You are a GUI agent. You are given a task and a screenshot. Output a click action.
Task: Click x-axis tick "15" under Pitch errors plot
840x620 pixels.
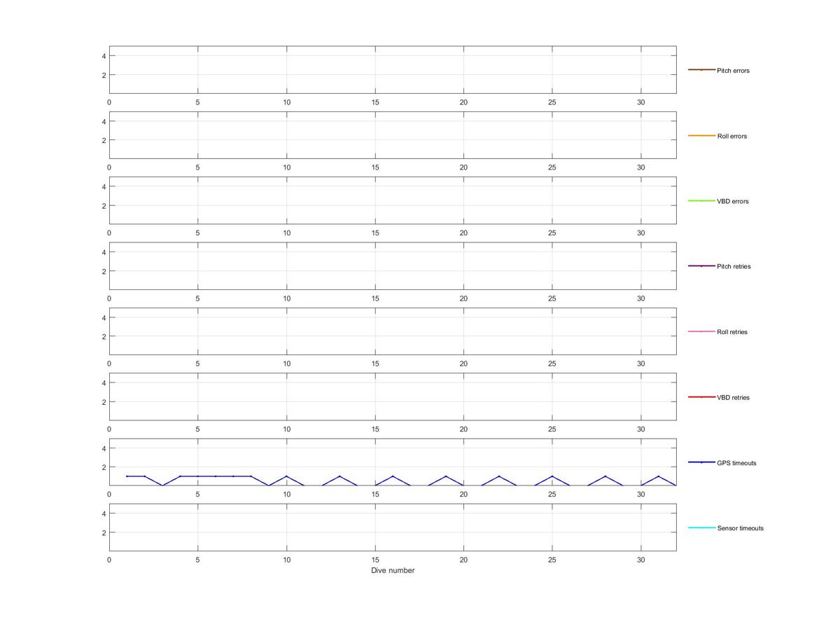coord(375,102)
